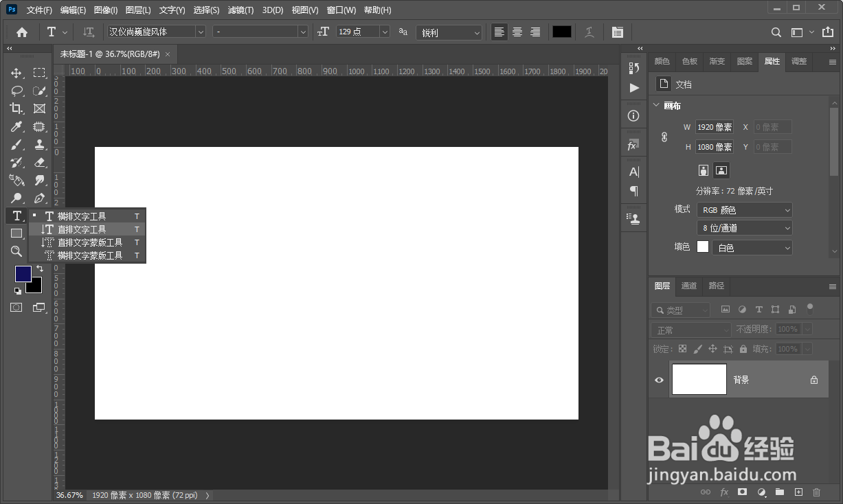Click the 背景 layer thumbnail
843x504 pixels.
click(x=699, y=379)
